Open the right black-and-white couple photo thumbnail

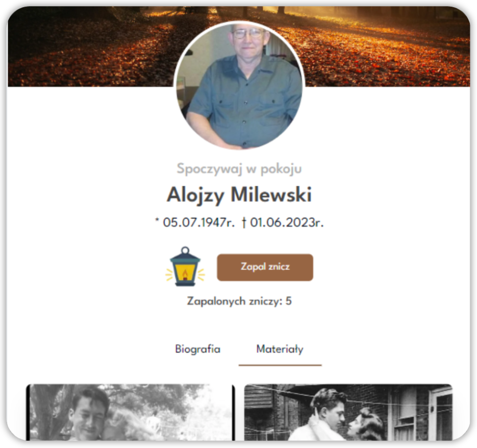coord(348,412)
